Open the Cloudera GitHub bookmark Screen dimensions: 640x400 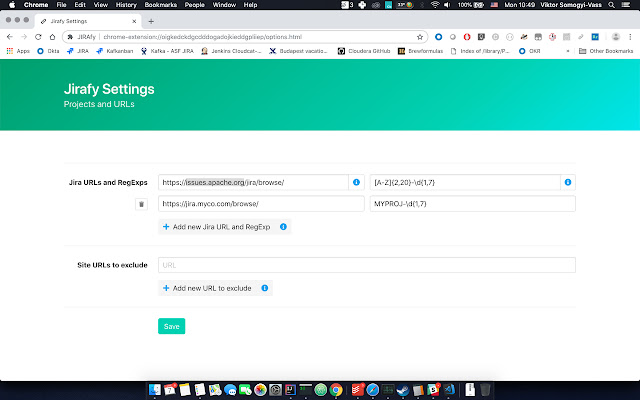pos(364,51)
